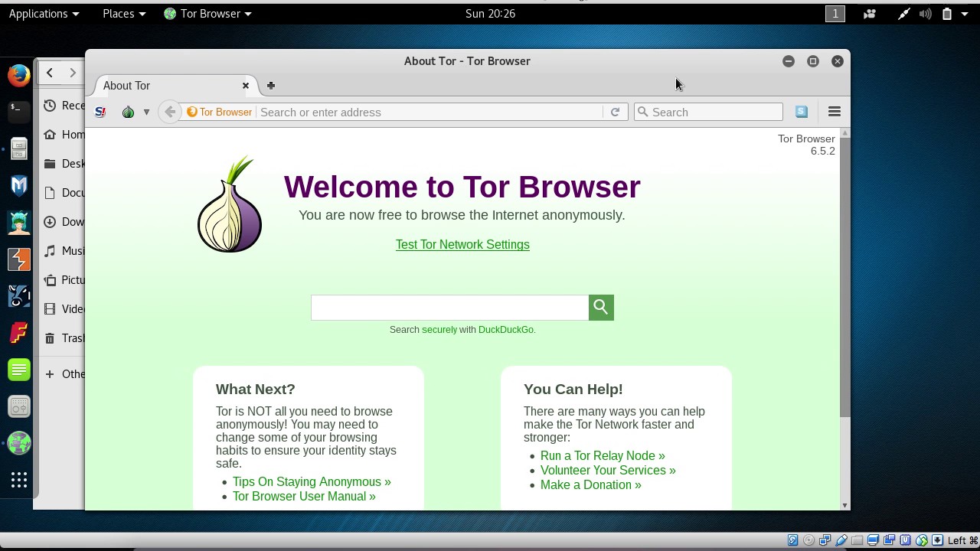Launch Armitage from the dock
This screenshot has width=980, height=551.
19,222
